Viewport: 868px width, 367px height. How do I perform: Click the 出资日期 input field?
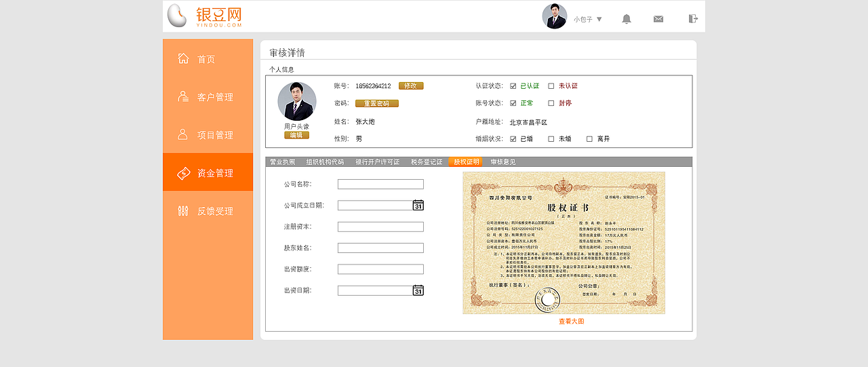point(375,290)
